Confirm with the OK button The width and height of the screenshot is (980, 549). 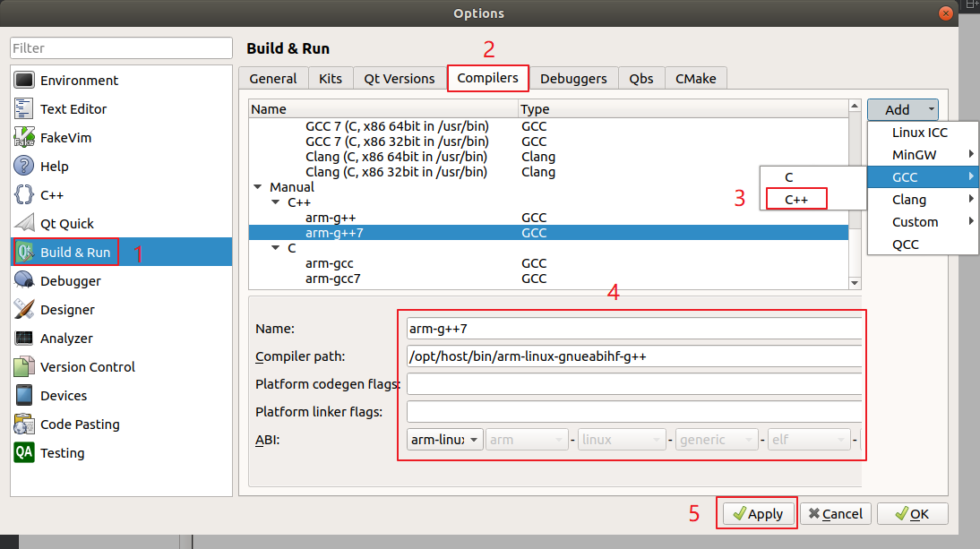pyautogui.click(x=913, y=514)
